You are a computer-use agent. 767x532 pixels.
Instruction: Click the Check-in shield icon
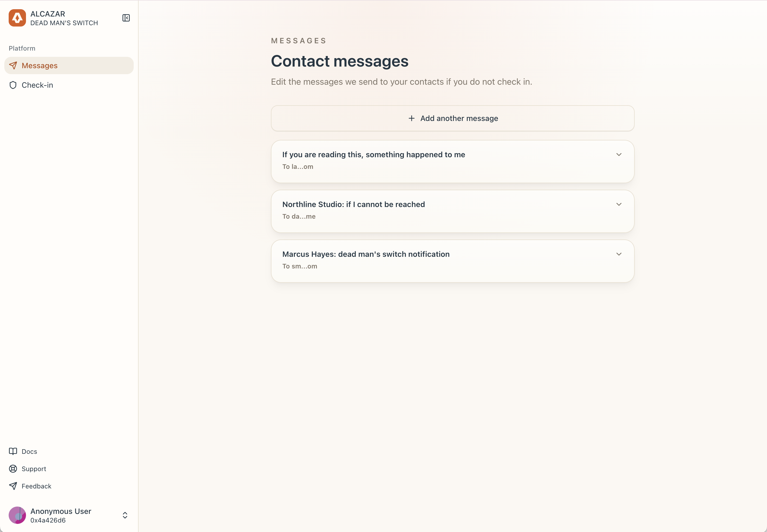(13, 85)
